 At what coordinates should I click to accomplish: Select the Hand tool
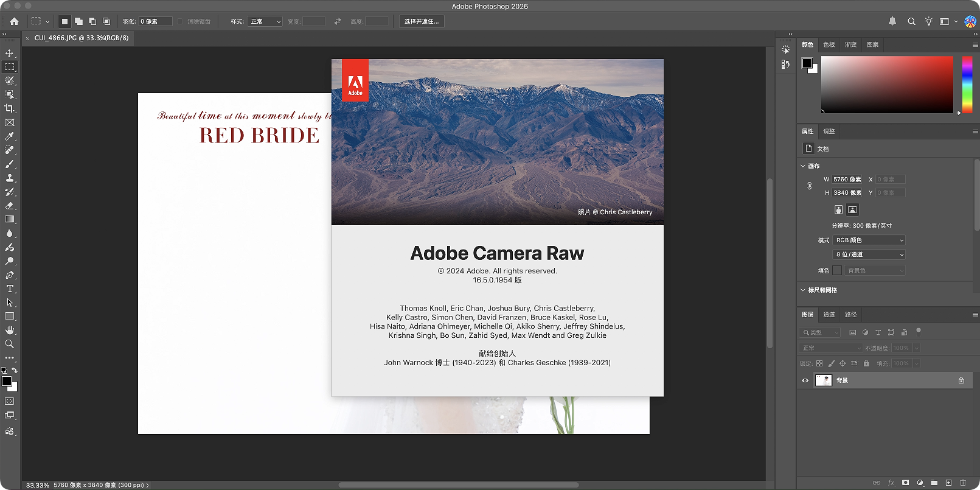click(x=10, y=330)
